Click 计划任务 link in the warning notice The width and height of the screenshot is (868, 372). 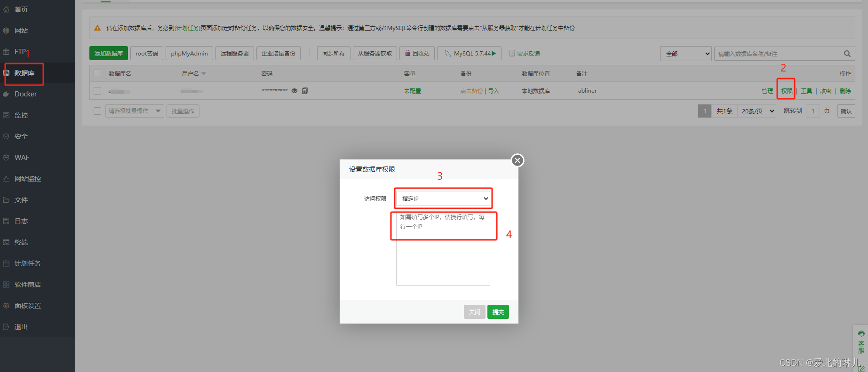[187, 28]
